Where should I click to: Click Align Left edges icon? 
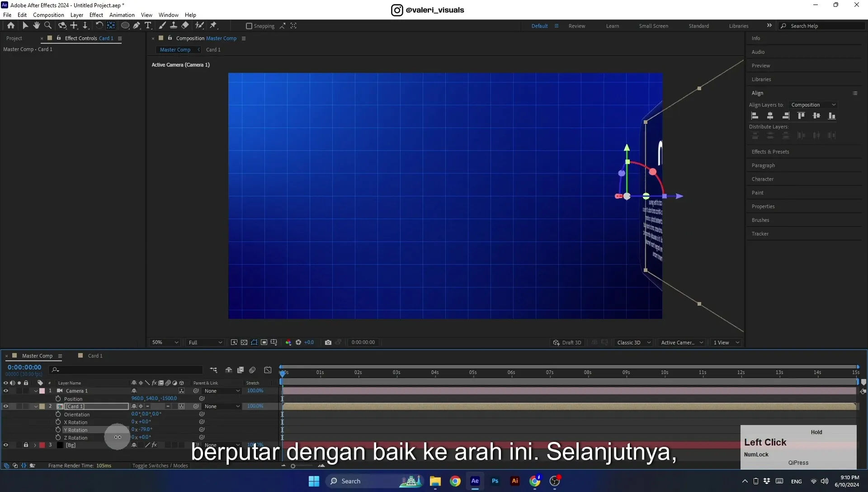coord(755,116)
